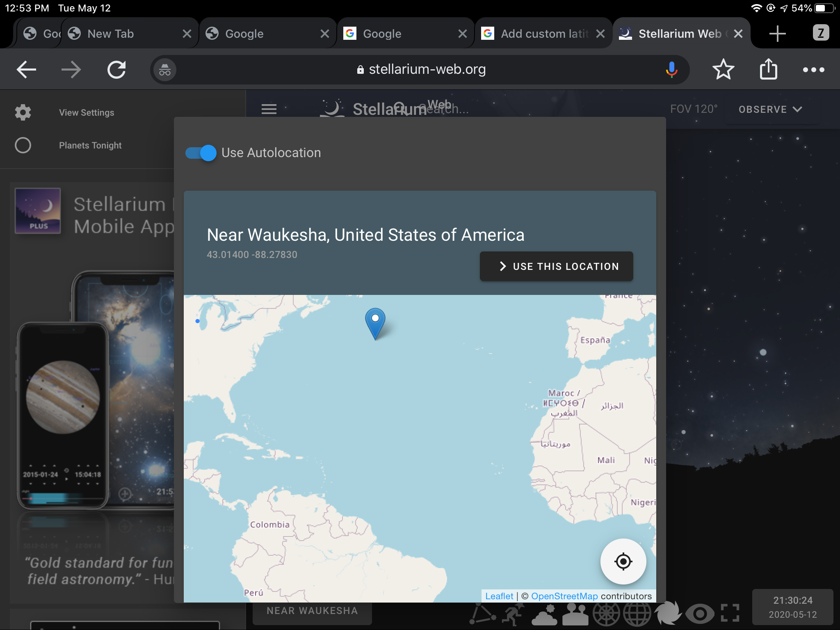The width and height of the screenshot is (840, 630).
Task: Toggle the atmosphere display icon
Action: point(543,613)
